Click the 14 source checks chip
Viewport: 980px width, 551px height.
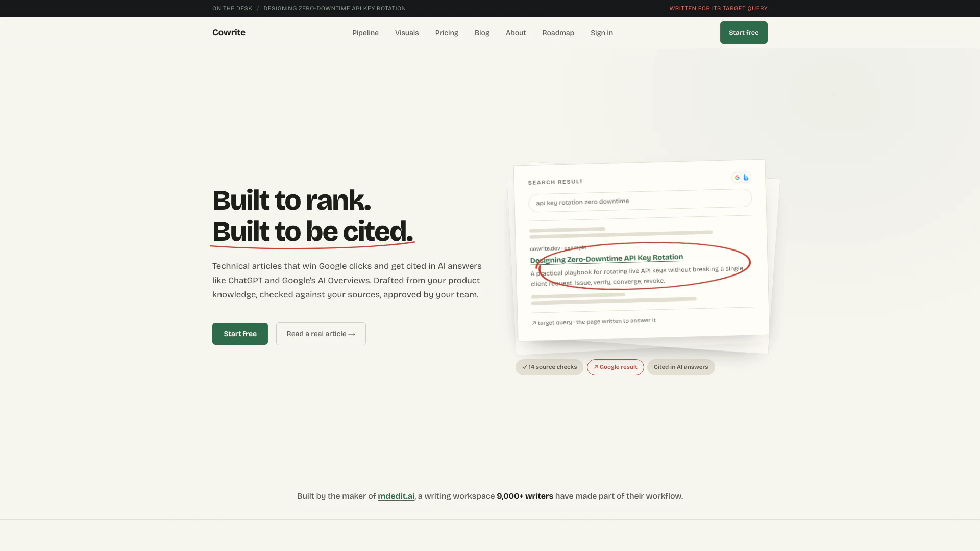[x=549, y=367]
